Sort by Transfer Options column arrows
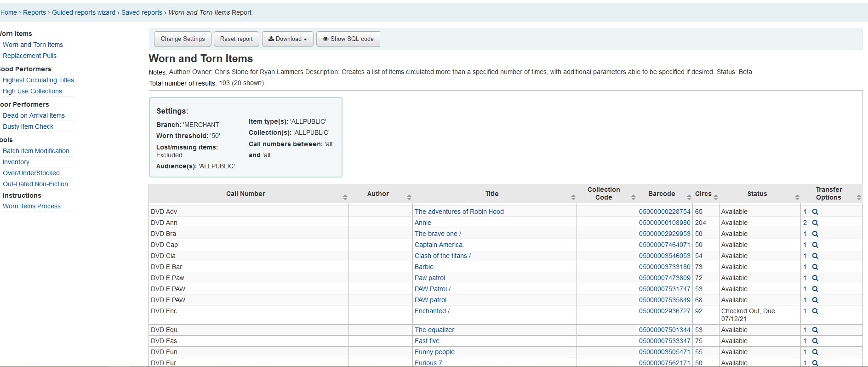The height and width of the screenshot is (367, 868). (858, 197)
